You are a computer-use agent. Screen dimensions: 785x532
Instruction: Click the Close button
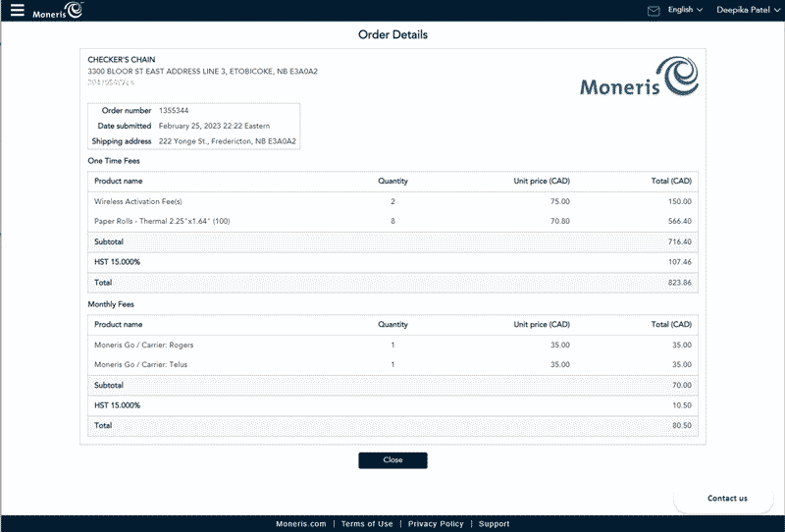[393, 460]
